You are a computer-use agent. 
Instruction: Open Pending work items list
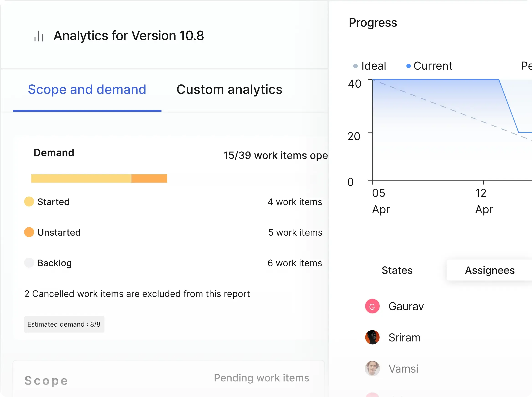tap(262, 378)
